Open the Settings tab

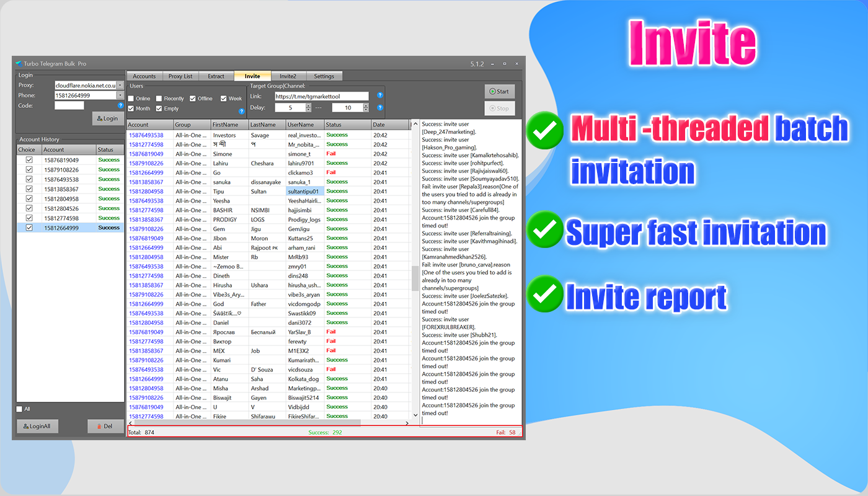[x=324, y=76]
